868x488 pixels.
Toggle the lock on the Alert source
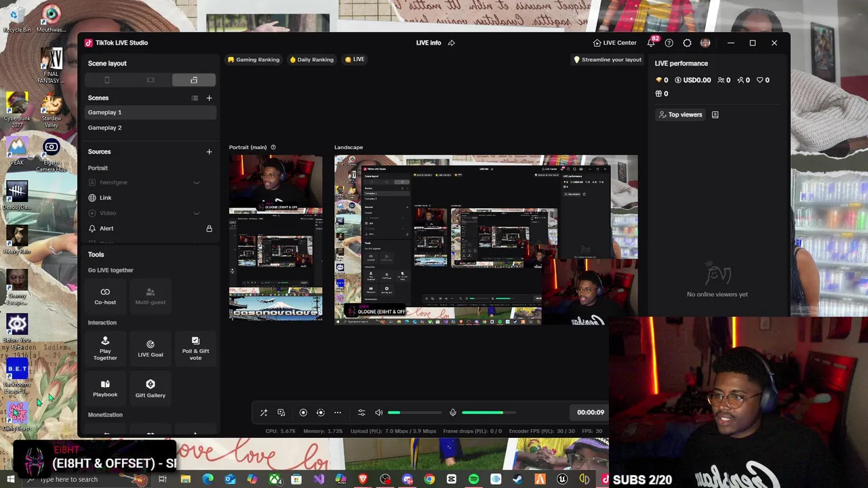pyautogui.click(x=209, y=228)
